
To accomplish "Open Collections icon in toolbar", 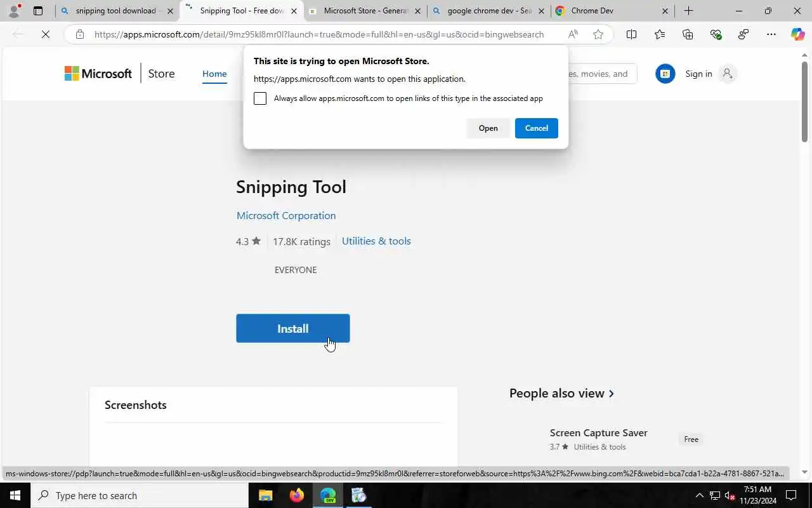I will [688, 34].
